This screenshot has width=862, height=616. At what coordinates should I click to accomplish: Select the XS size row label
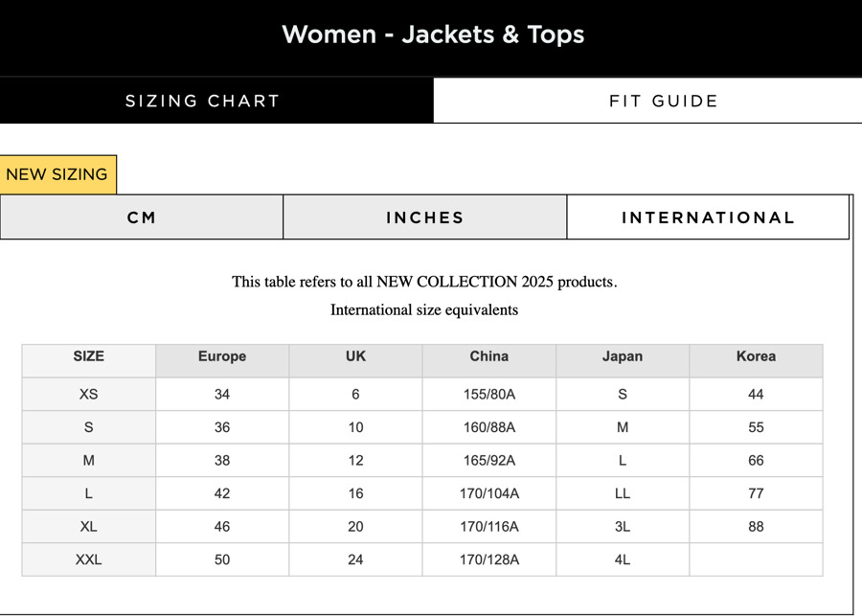[x=88, y=394]
